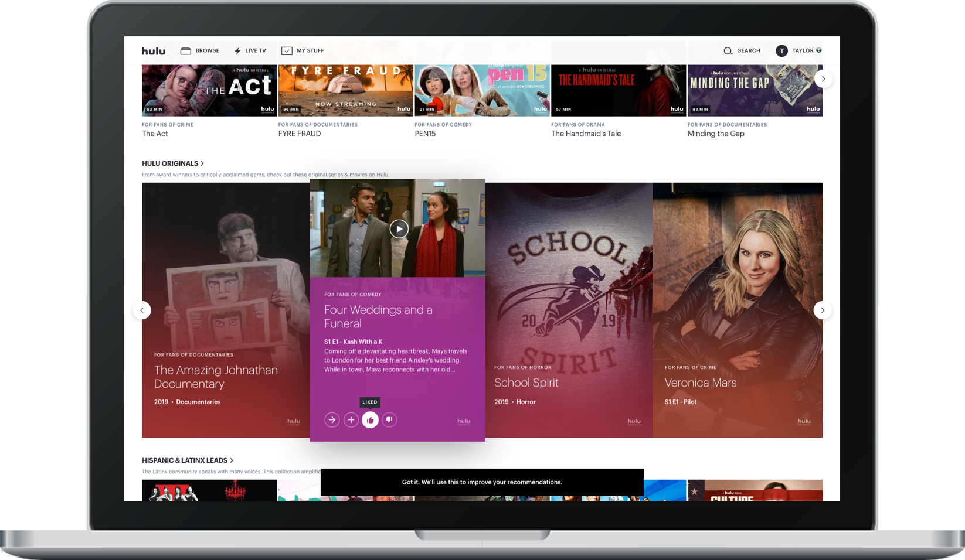The image size is (965, 560).
Task: Open the PEN15 thumbnail
Action: [482, 90]
